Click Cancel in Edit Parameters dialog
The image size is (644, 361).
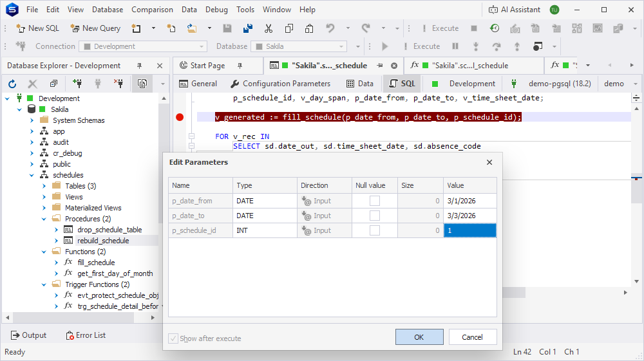coord(472,337)
